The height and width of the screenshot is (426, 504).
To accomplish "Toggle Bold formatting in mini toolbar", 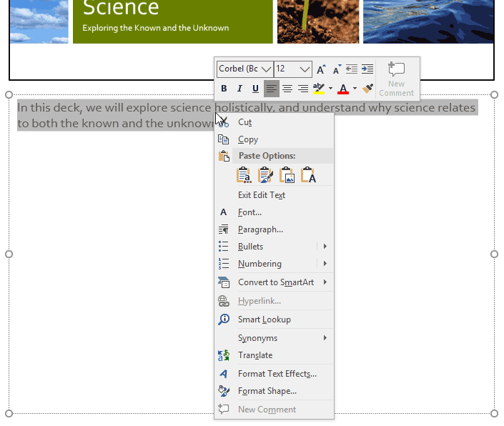I will [224, 89].
